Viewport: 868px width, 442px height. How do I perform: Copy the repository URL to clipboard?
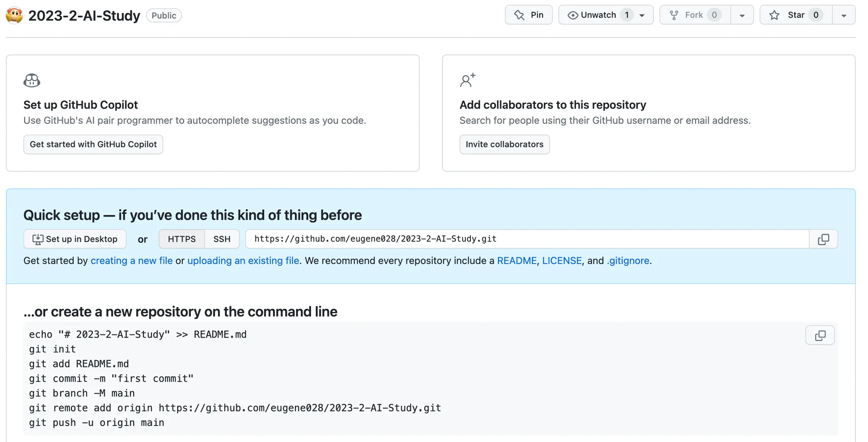(823, 239)
